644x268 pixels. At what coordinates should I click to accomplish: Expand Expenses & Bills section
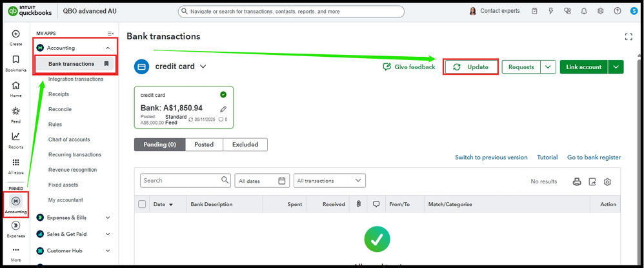108,218
